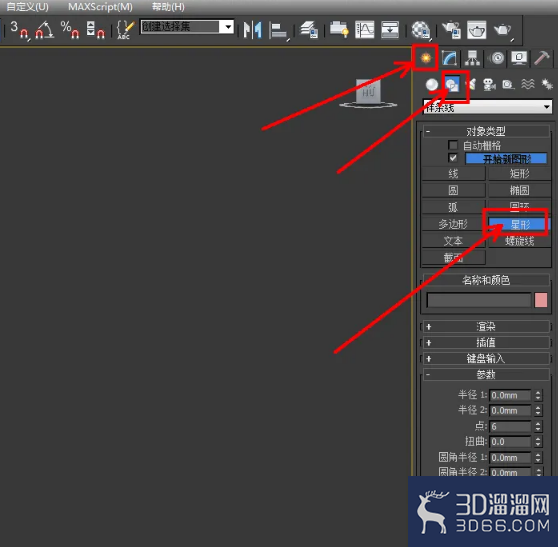Expand the 键盘输入 rollout
558x547 pixels.
click(x=486, y=358)
